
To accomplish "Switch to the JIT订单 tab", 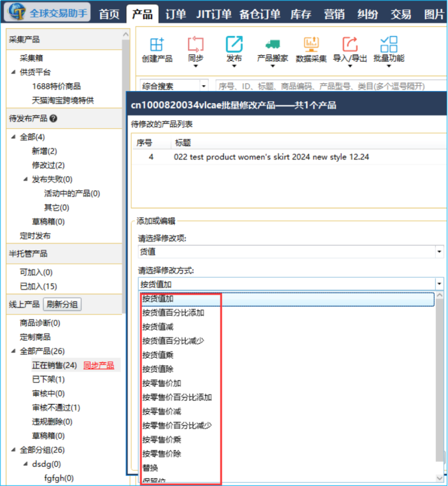I will [214, 14].
